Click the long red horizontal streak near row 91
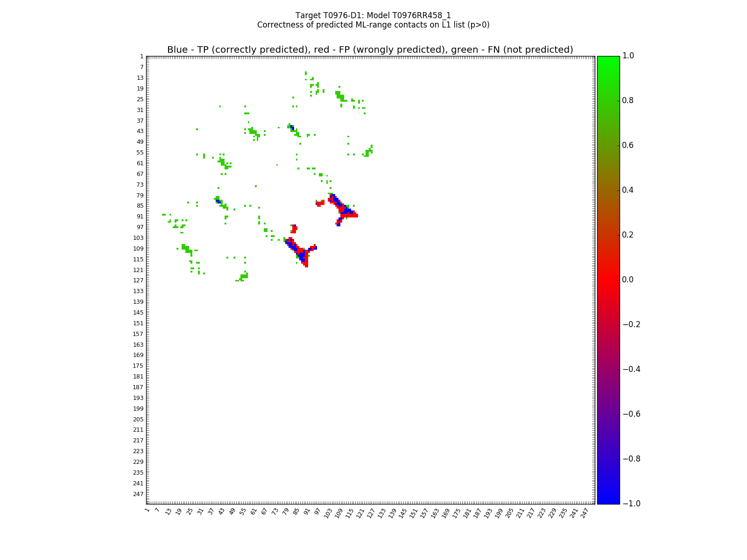 (350, 215)
